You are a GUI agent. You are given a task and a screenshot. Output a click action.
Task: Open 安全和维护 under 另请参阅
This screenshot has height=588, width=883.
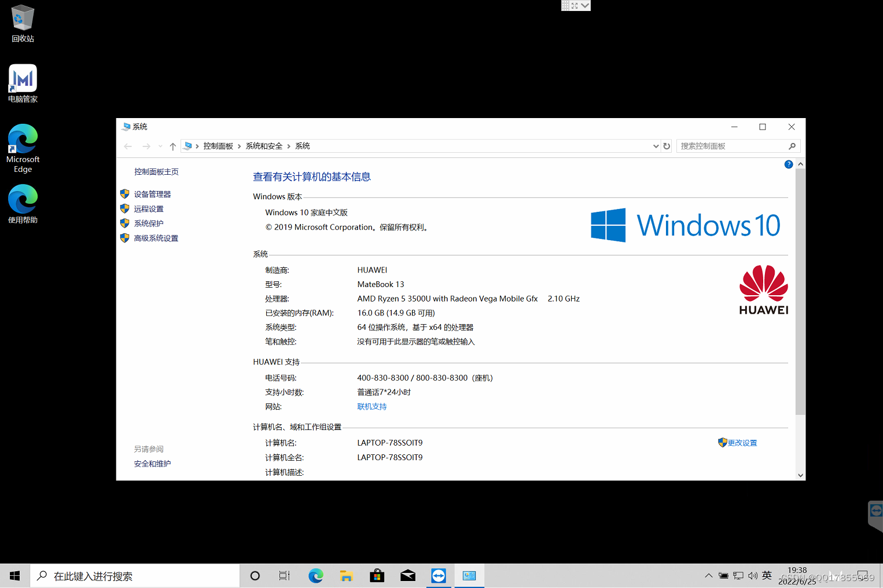[152, 464]
